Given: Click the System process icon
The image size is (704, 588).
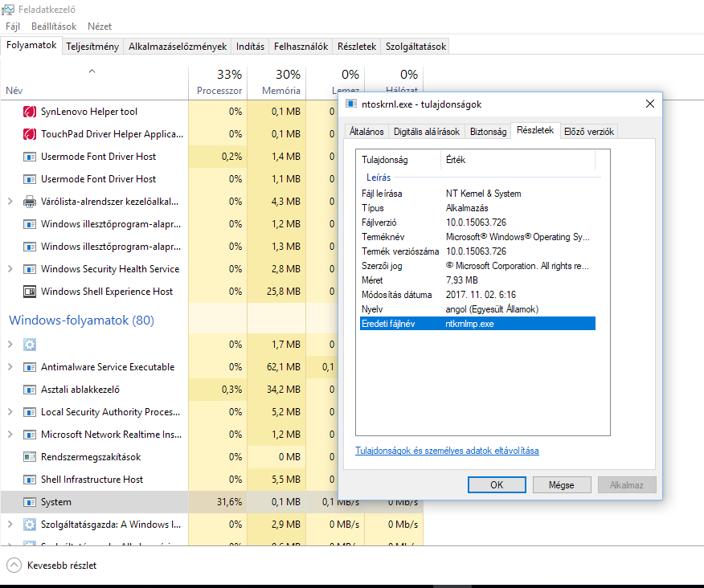Looking at the screenshot, I should tap(30, 502).
